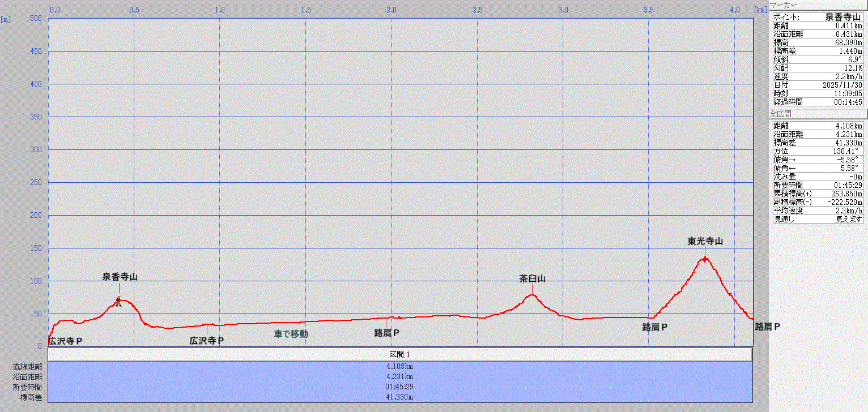This screenshot has width=868, height=412.
Task: Click the 日付 row showing 2025/11/30
Action: [818, 85]
